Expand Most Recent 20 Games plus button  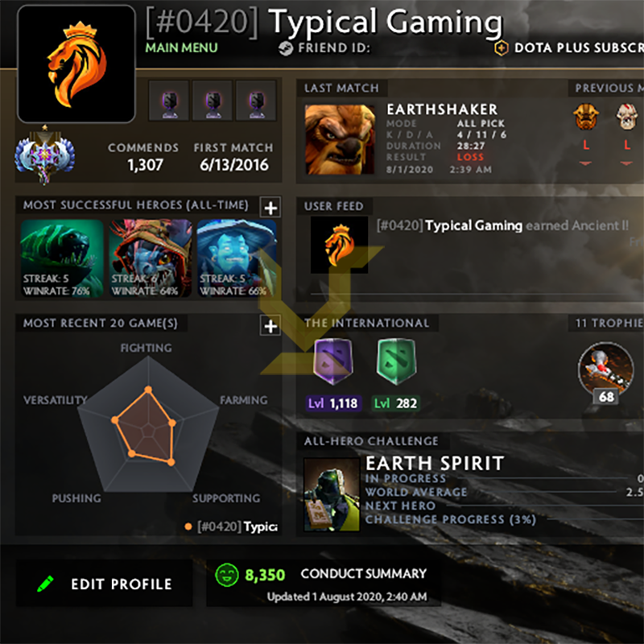pos(270,326)
